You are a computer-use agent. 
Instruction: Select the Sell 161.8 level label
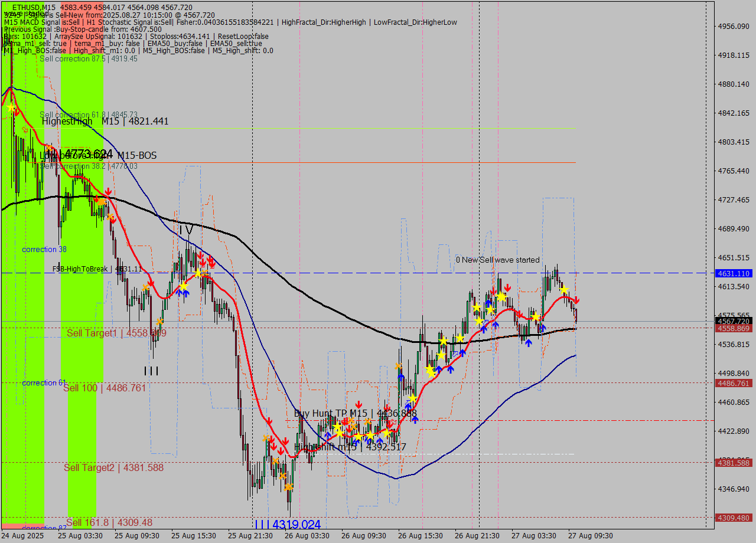tap(109, 522)
